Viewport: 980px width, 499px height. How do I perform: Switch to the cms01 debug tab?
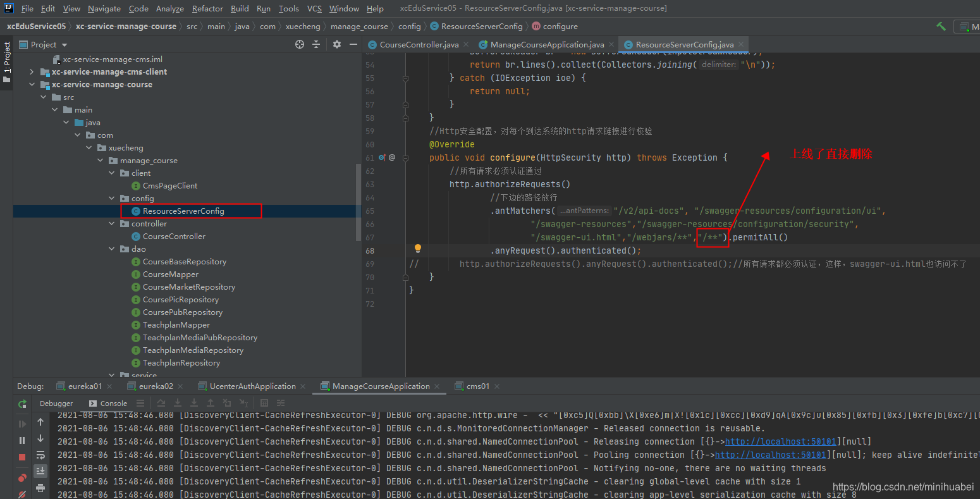[478, 386]
